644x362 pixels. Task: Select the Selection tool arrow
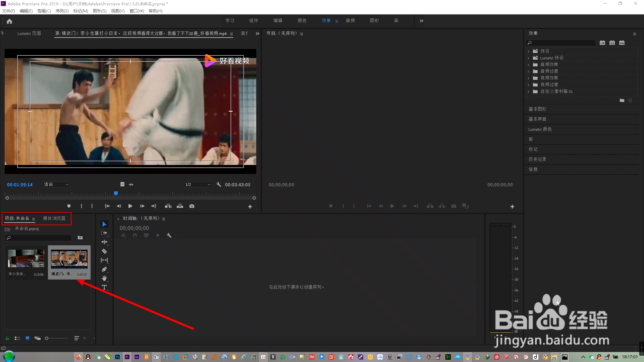pyautogui.click(x=104, y=224)
